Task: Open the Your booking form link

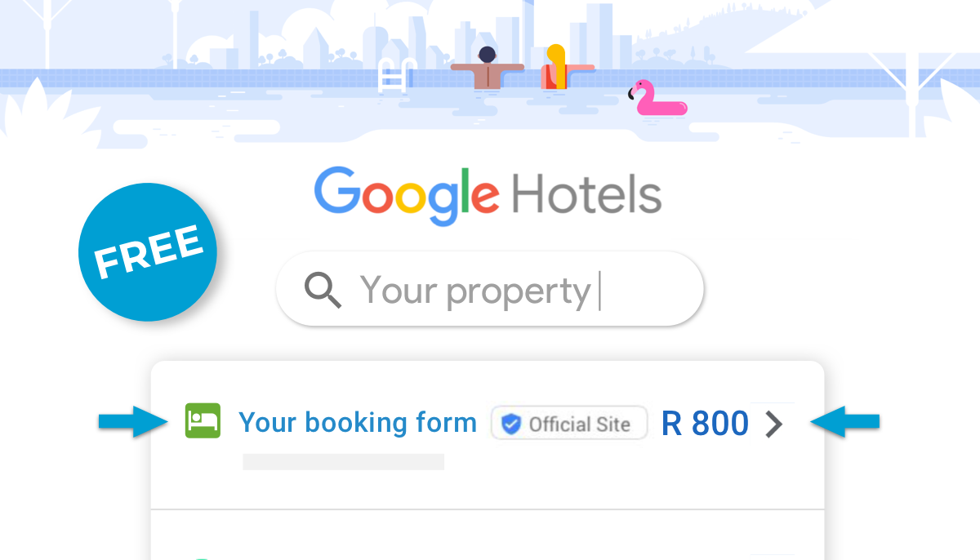Action: coord(358,423)
